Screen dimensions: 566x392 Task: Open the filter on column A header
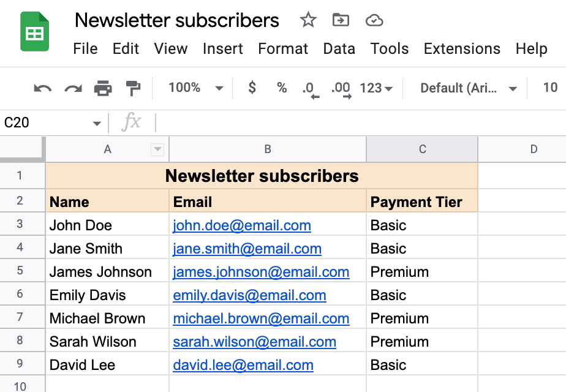click(157, 149)
